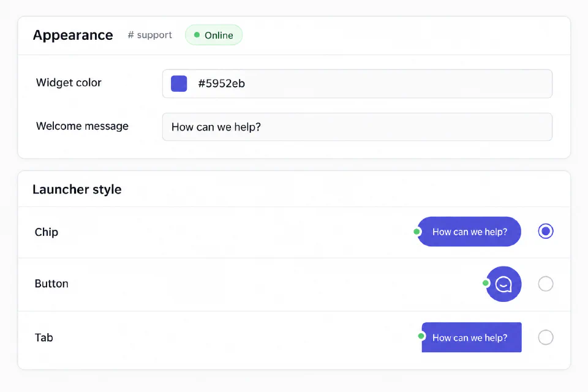Click the Tab style 'How can we help?' preview
Viewport: 588px width, 392px height.
pyautogui.click(x=472, y=337)
